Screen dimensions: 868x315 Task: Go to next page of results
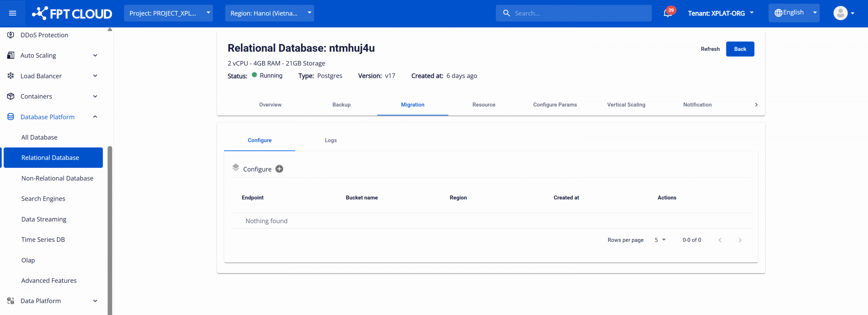(x=740, y=240)
